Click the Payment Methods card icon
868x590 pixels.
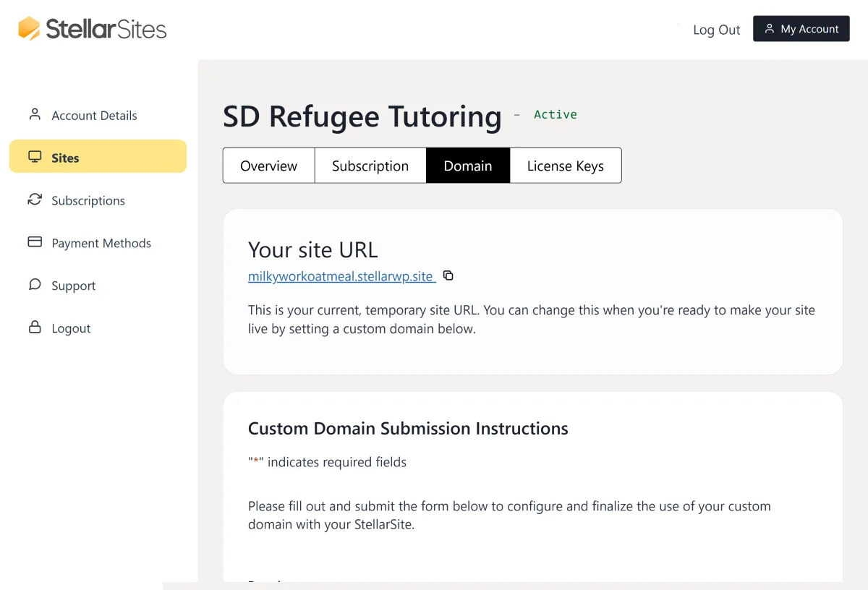(34, 242)
